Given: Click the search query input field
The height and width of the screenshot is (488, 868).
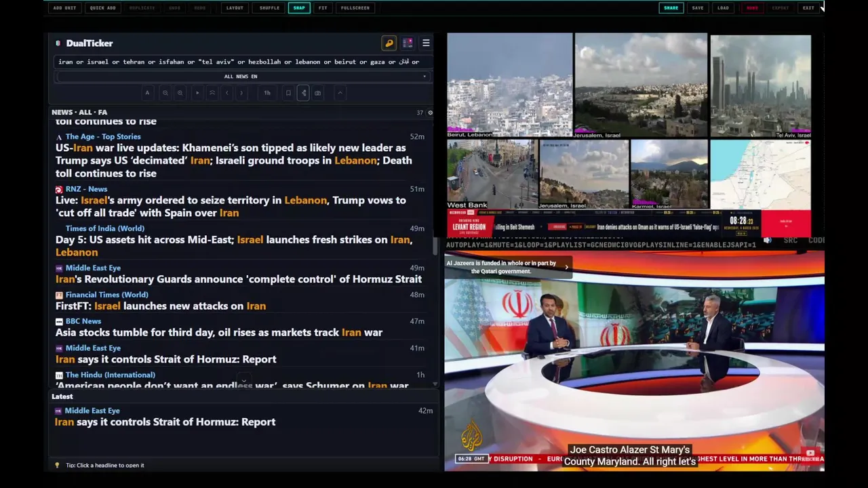Looking at the screenshot, I should point(243,62).
